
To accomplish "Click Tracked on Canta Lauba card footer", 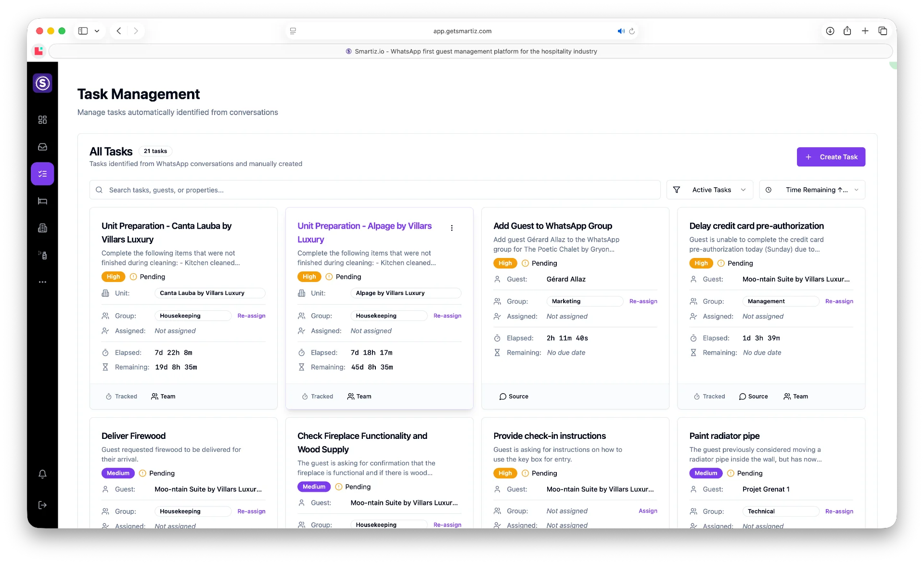I will (121, 397).
